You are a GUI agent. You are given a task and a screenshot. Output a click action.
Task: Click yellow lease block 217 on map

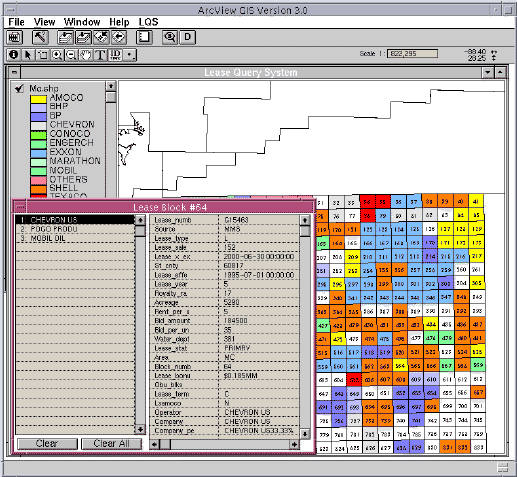pos(477,256)
